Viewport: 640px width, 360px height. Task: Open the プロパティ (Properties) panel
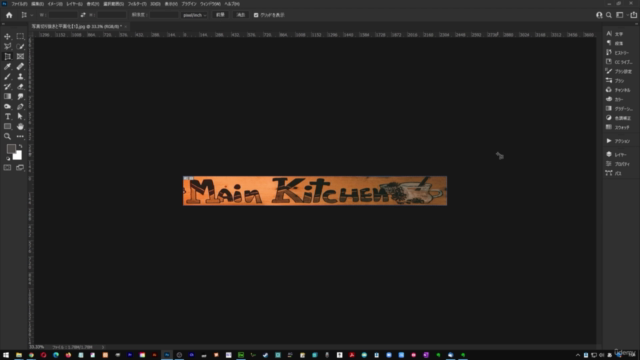(x=619, y=164)
